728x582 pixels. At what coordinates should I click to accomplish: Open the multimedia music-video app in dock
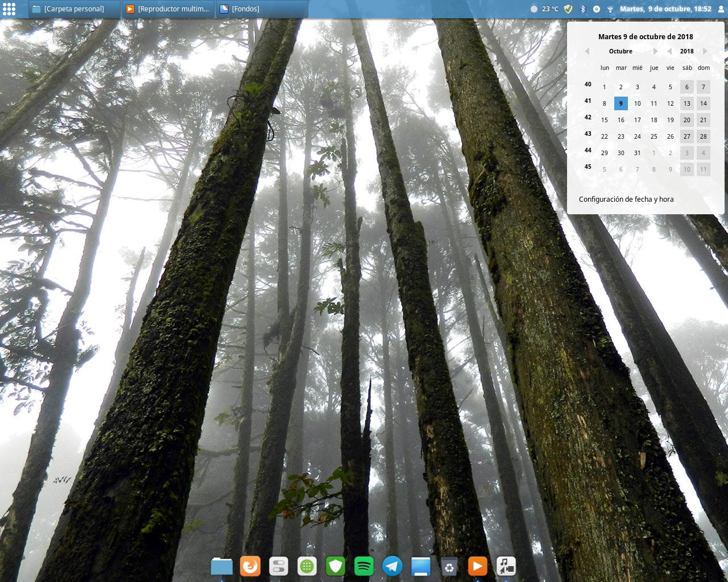coord(506,566)
